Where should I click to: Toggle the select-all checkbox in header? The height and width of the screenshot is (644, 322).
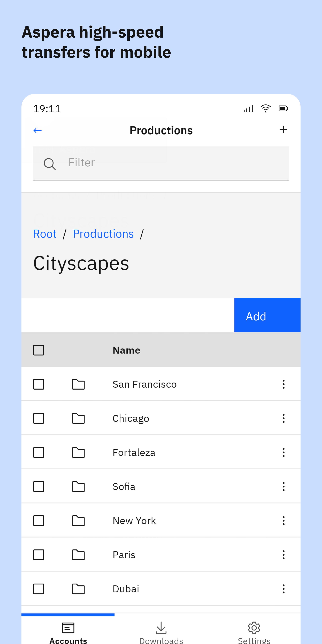pos(39,350)
